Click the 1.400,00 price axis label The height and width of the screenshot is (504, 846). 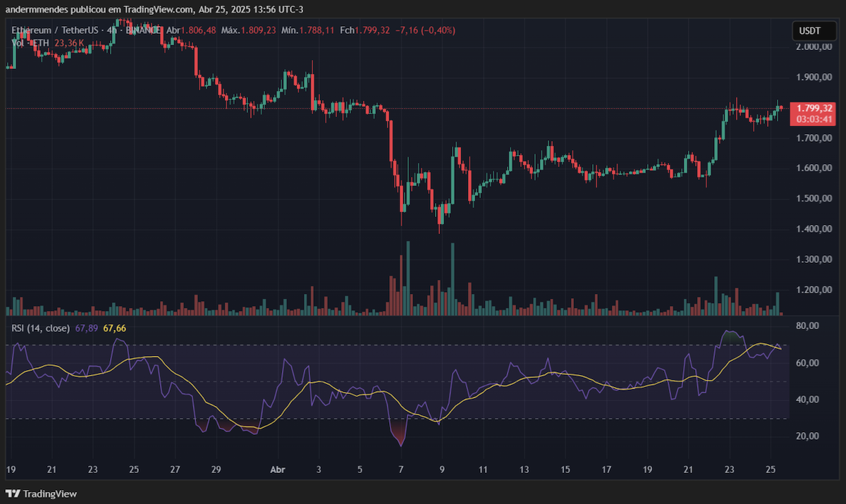point(814,229)
